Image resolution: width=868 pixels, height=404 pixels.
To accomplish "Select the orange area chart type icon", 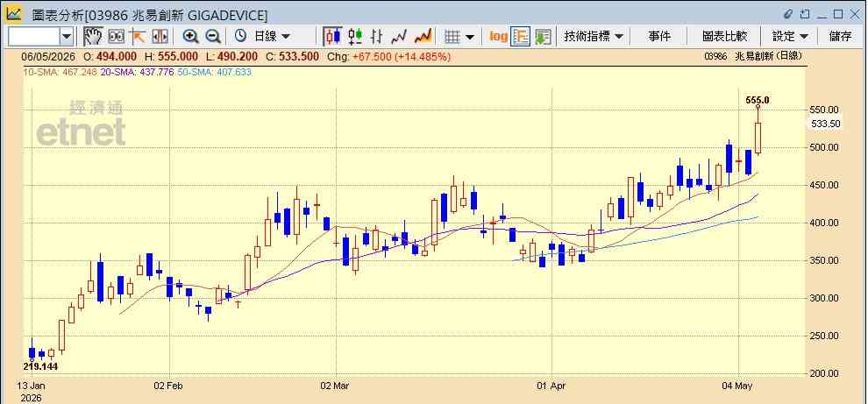I will pos(423,37).
